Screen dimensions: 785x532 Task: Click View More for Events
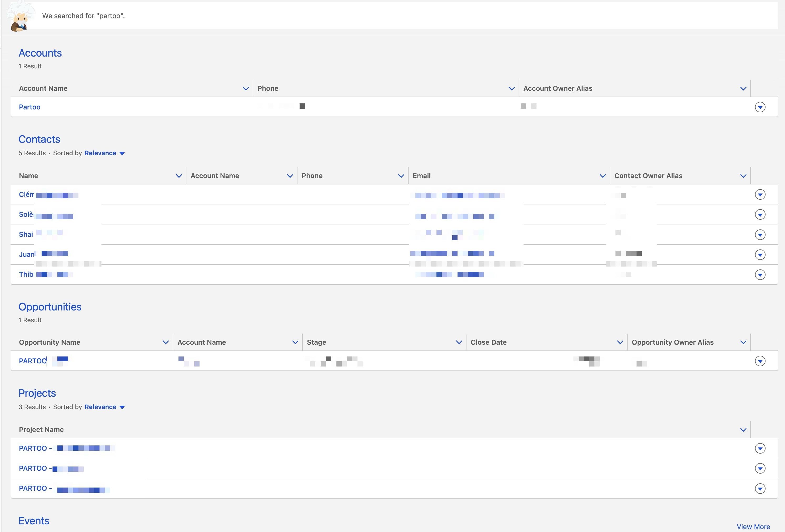(753, 526)
